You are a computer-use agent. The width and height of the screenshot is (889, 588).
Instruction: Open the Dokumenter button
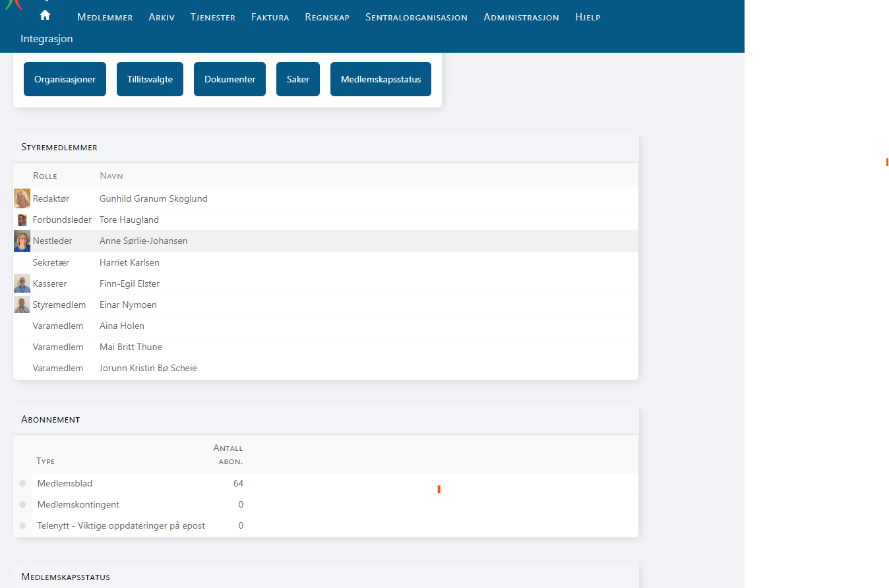pos(230,79)
